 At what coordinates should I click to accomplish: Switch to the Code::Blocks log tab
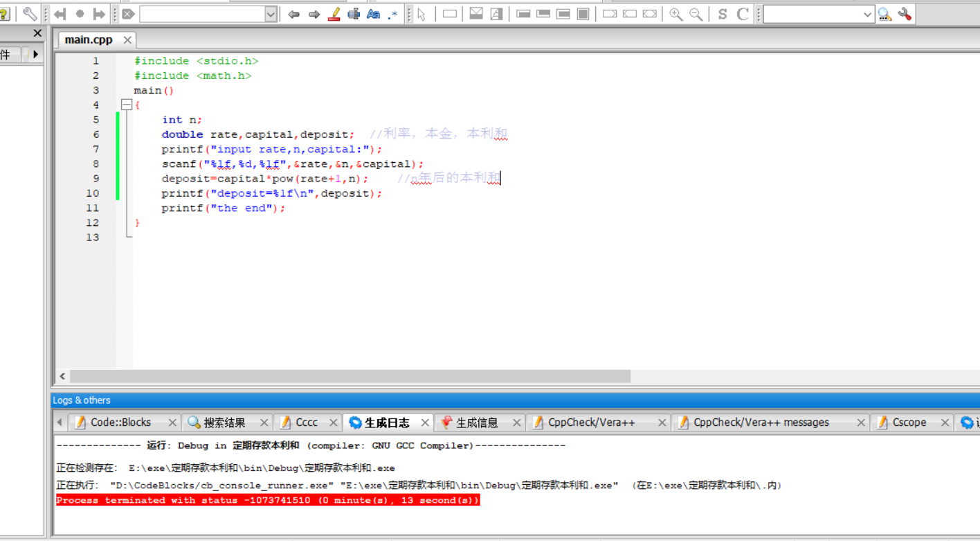[x=120, y=423]
